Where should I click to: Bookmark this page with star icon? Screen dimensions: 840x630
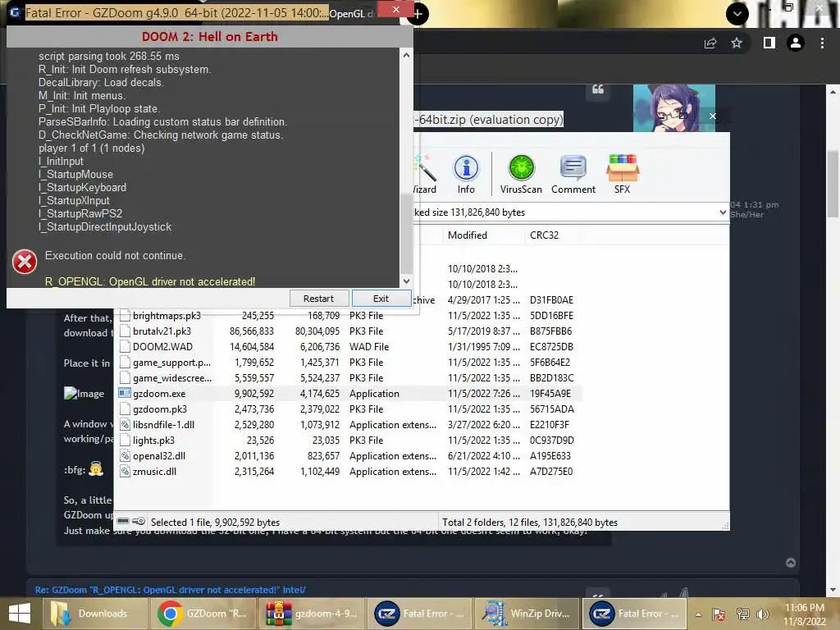point(737,43)
